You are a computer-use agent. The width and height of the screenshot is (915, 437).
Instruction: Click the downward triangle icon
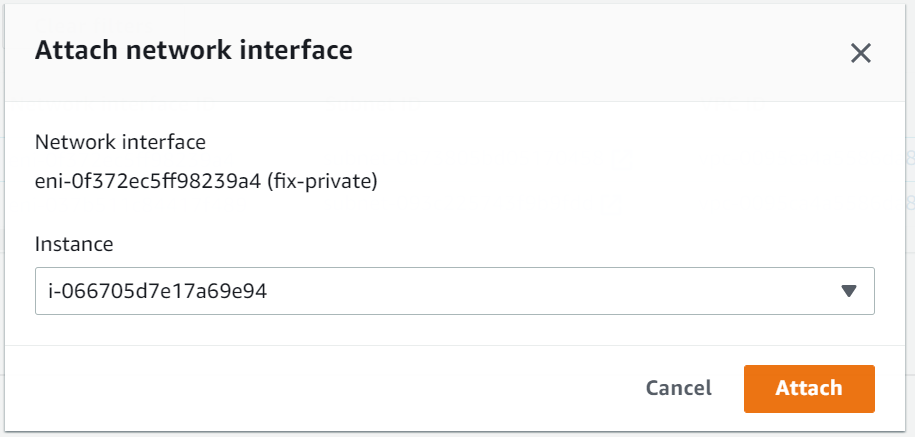coord(849,291)
